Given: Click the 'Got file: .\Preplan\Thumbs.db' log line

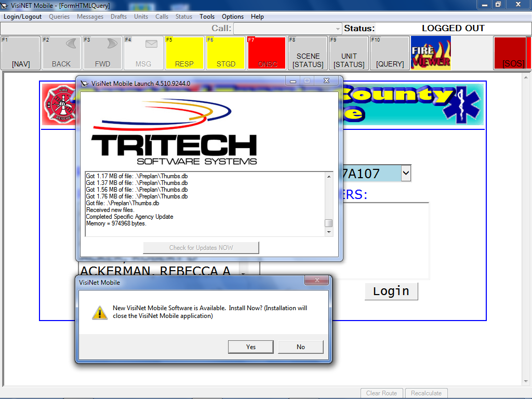Looking at the screenshot, I should tap(123, 203).
